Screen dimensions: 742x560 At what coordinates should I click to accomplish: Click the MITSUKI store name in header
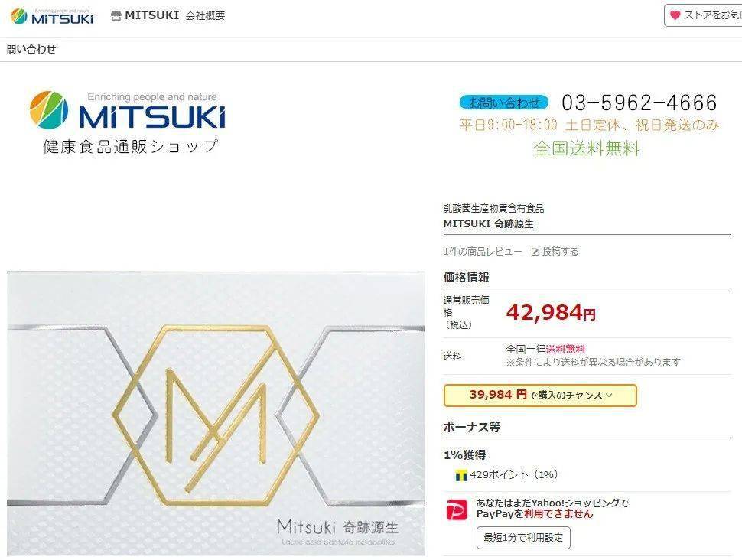tap(152, 15)
